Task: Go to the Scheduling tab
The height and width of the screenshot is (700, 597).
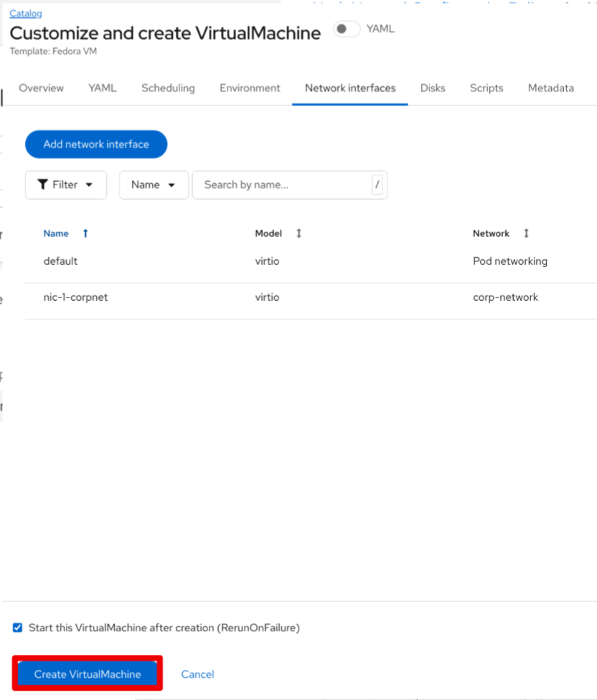Action: coord(168,88)
